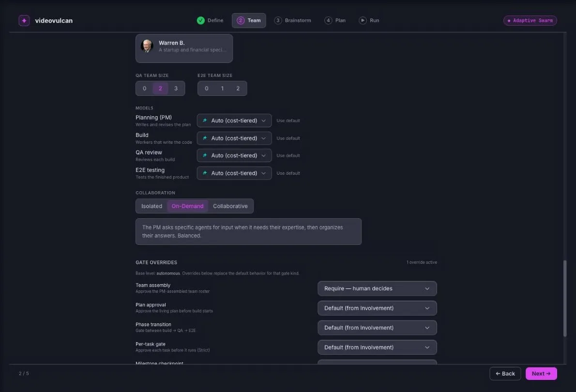
Task: Open Per-task gate override dropdown
Action: pos(377,347)
